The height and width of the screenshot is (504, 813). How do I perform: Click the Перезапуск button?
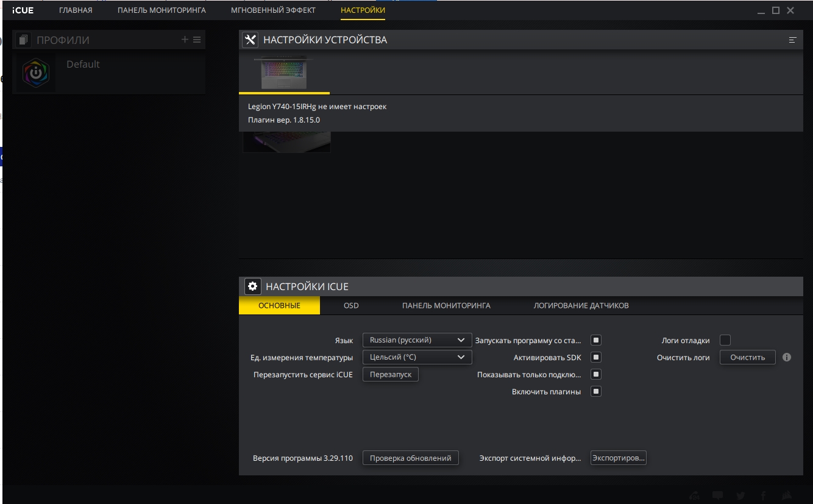[x=391, y=374]
